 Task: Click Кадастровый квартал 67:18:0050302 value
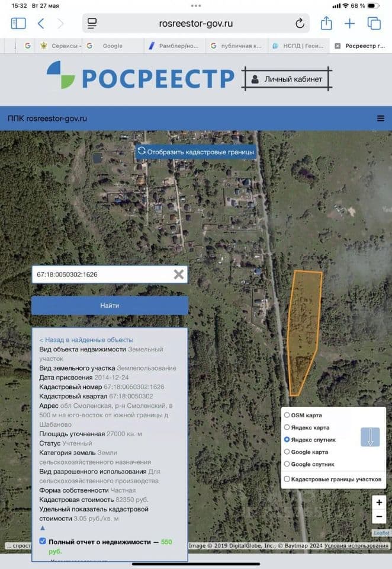pyautogui.click(x=131, y=397)
